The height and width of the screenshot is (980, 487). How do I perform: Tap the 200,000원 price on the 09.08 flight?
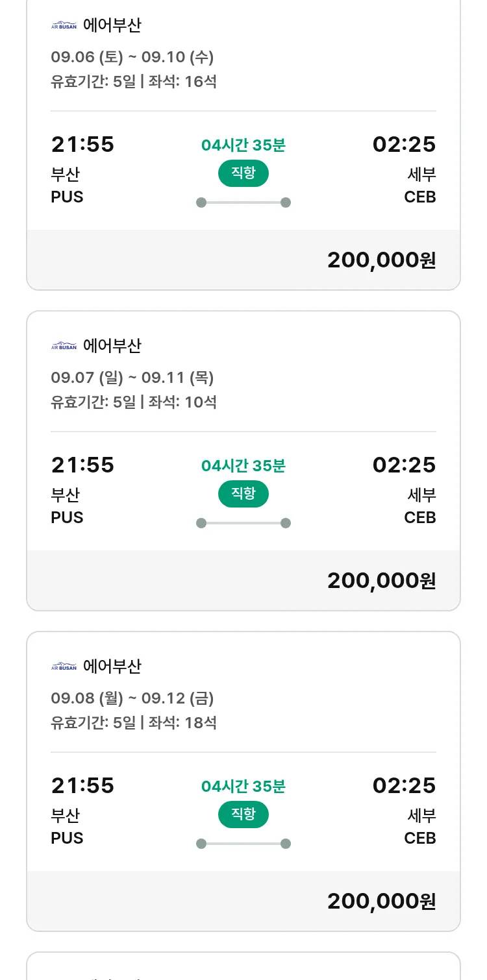(x=381, y=901)
